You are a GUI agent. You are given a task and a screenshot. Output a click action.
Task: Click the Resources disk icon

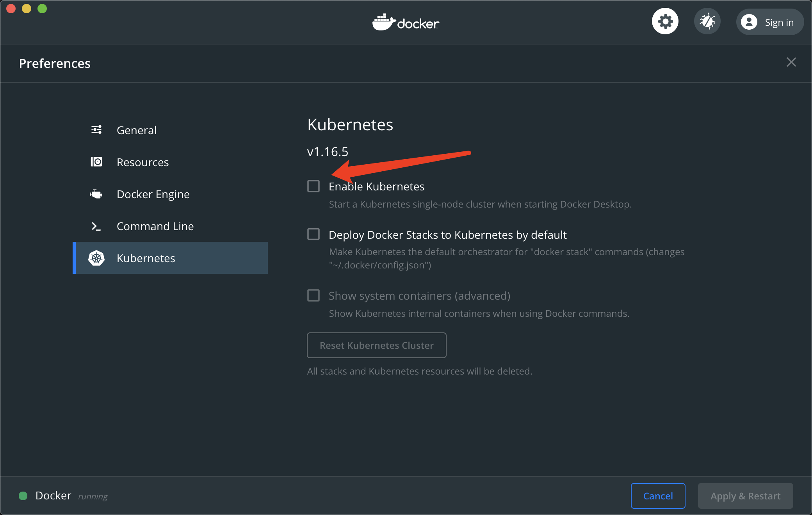point(96,162)
